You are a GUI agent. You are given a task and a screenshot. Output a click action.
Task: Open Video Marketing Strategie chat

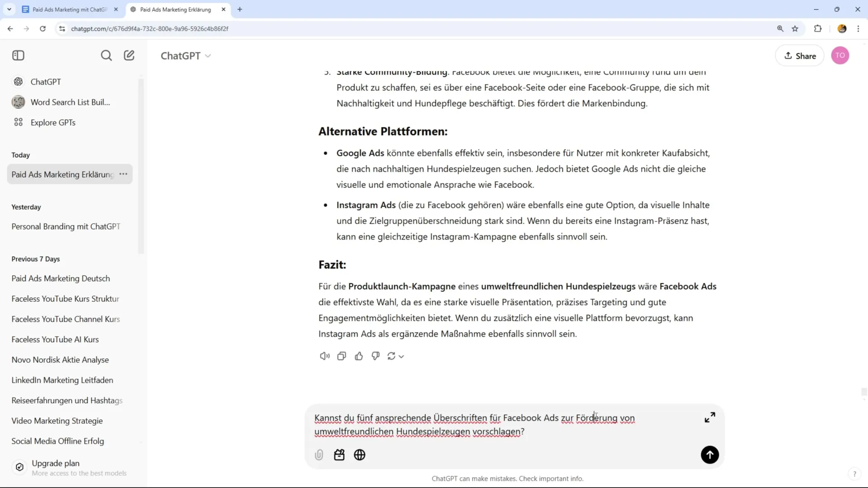(57, 421)
